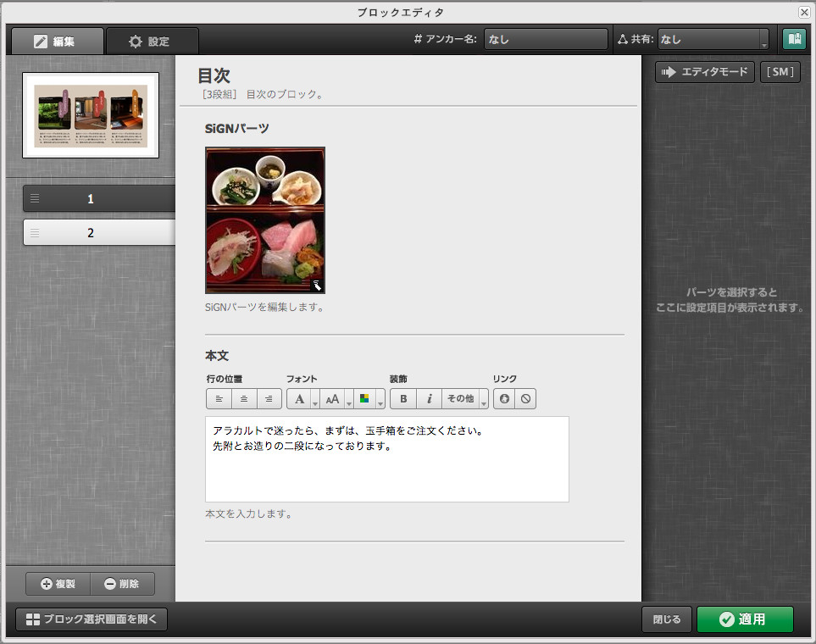Open font size AA dropdown arrow

(x=349, y=399)
